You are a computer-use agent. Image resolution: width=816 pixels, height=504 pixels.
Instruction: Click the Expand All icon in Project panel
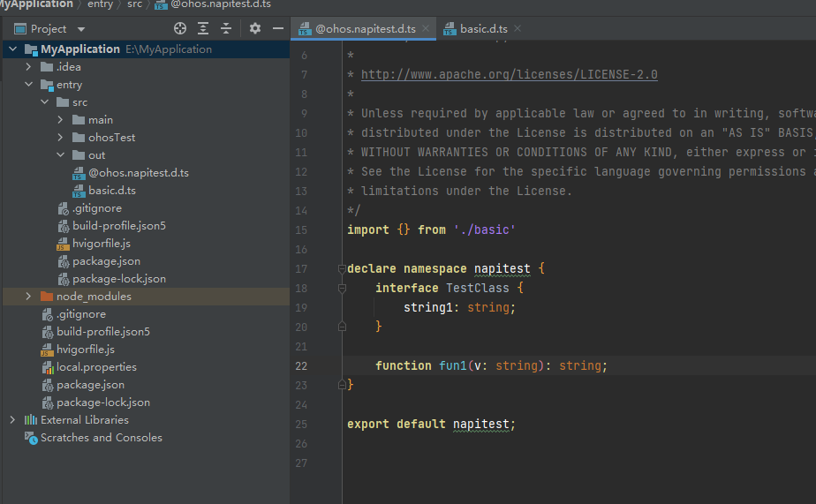[x=204, y=29]
